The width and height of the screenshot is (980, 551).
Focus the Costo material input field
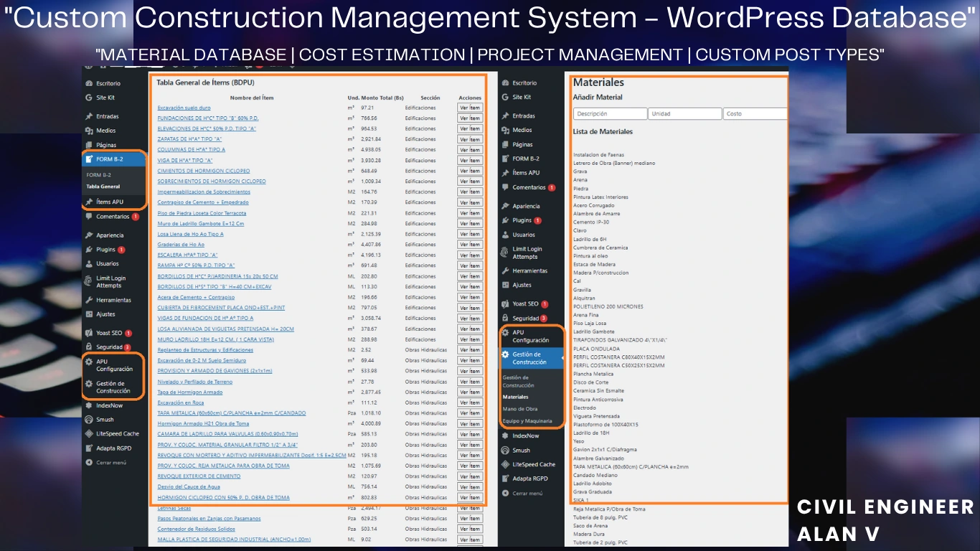[x=755, y=113]
